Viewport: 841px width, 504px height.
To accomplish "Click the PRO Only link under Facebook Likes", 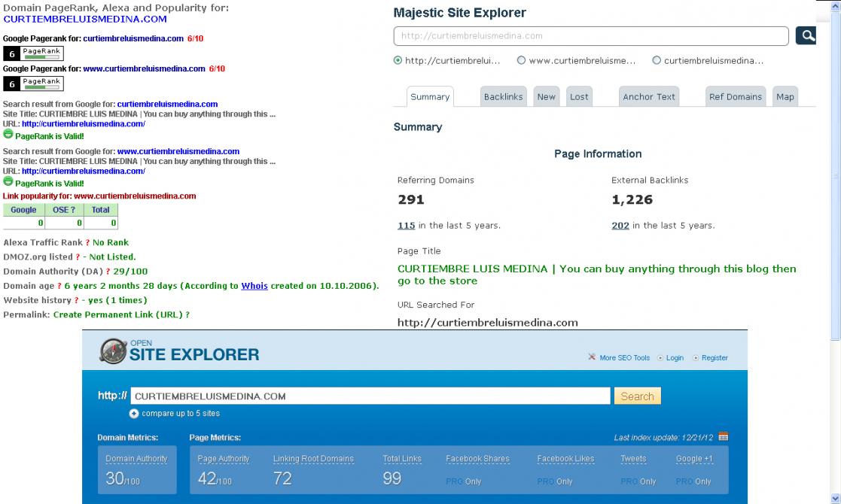I will [555, 481].
